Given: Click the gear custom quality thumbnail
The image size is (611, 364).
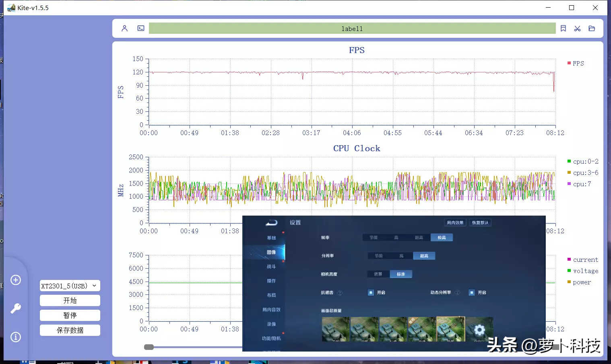Looking at the screenshot, I should point(479,329).
